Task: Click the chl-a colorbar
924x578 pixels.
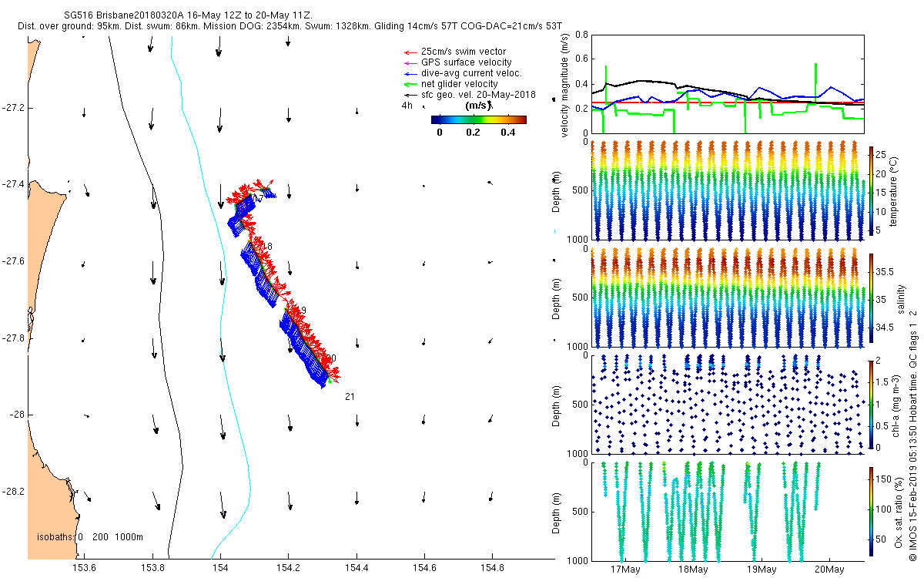Action: (872, 405)
